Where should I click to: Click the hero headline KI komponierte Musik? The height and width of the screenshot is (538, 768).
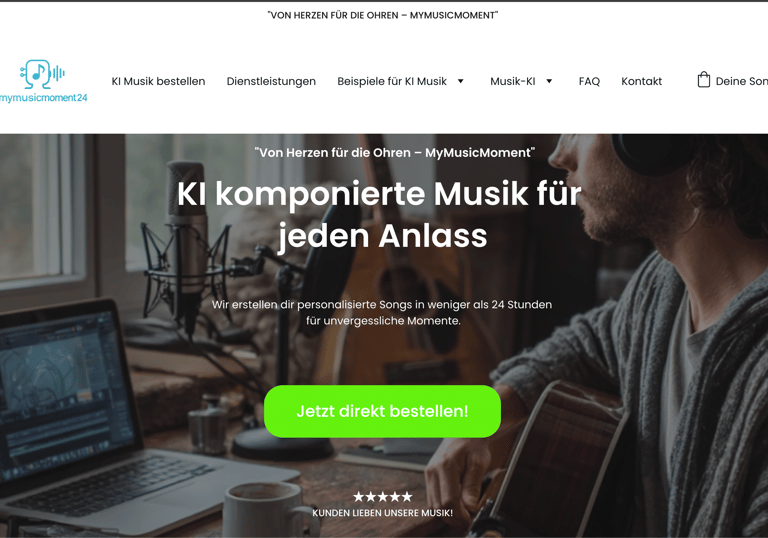pyautogui.click(x=380, y=215)
